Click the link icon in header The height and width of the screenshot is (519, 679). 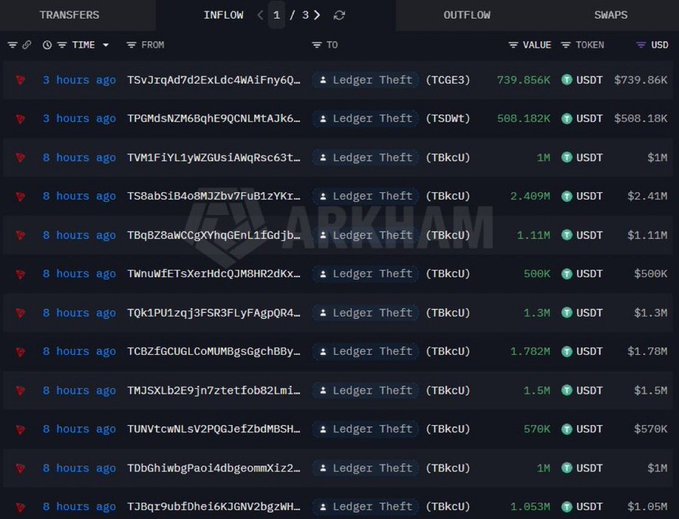(x=27, y=45)
